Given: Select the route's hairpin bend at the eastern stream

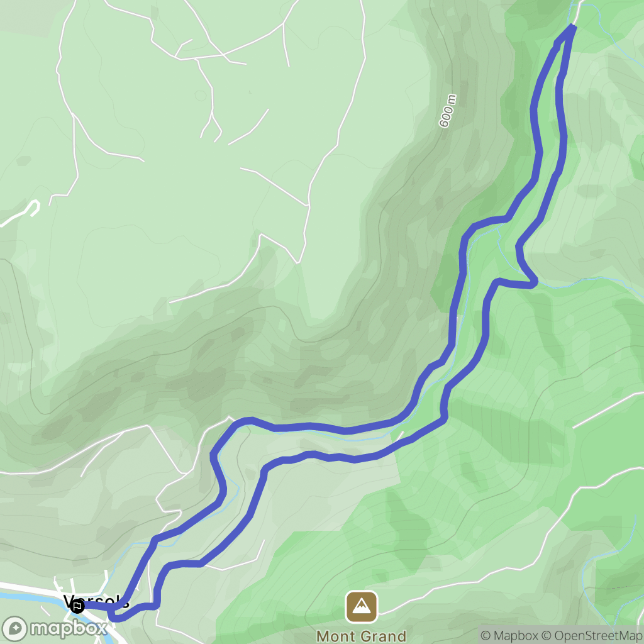Looking at the screenshot, I should tap(532, 282).
